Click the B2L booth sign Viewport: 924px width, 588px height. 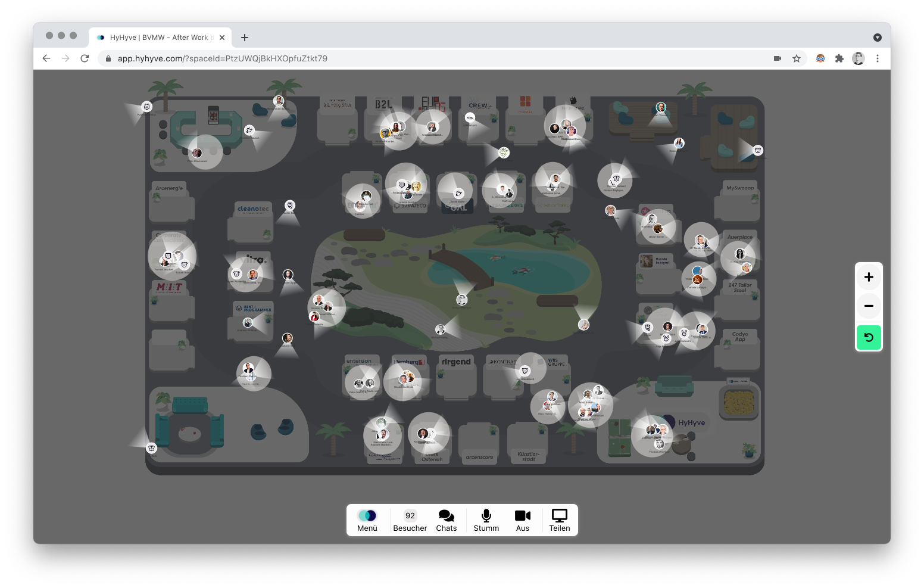383,104
